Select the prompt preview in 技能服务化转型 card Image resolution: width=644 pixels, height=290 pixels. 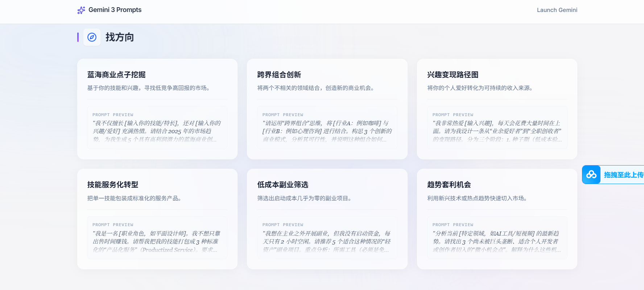click(157, 238)
